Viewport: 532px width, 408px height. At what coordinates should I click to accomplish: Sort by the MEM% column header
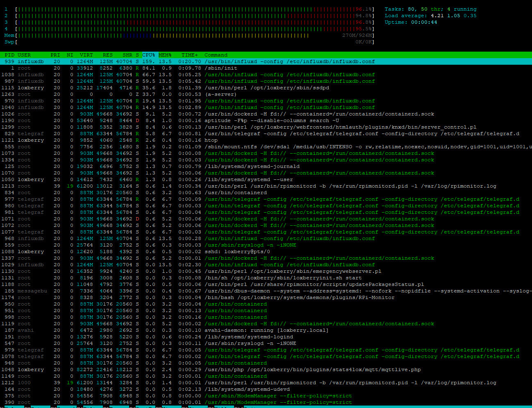[165, 55]
